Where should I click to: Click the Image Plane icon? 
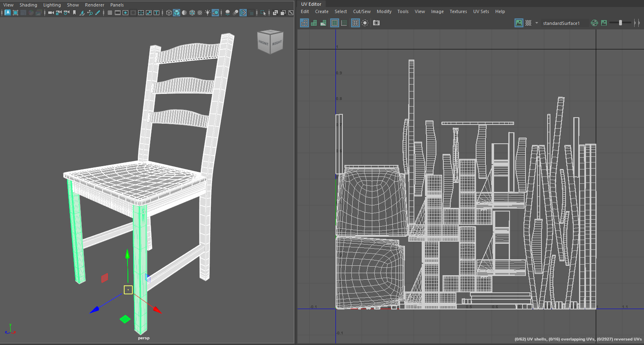point(82,13)
